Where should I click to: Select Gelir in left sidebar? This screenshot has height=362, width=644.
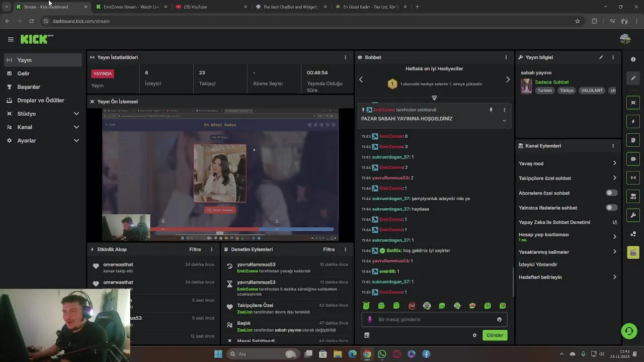[x=42, y=73]
